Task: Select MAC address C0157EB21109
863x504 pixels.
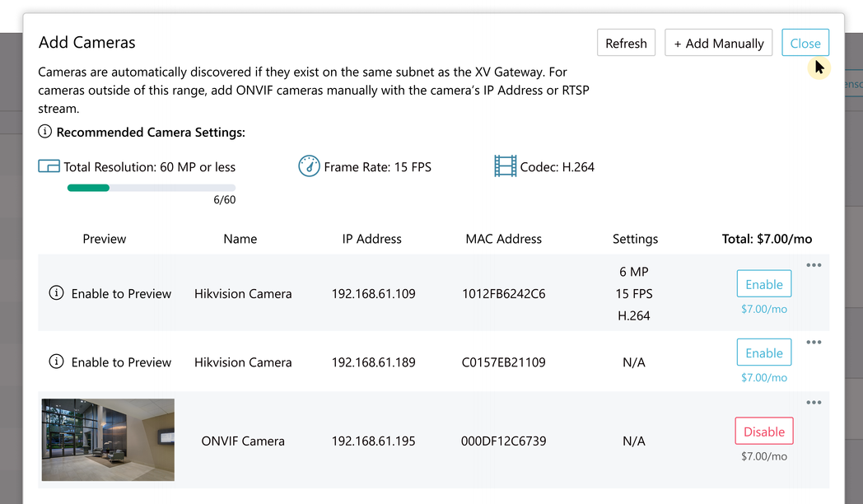Action: (504, 362)
